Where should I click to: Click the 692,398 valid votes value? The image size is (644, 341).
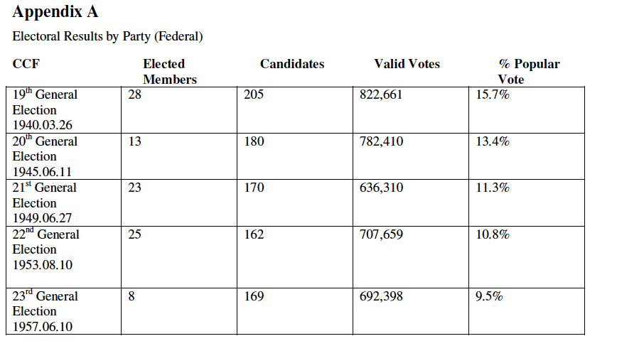pyautogui.click(x=381, y=297)
